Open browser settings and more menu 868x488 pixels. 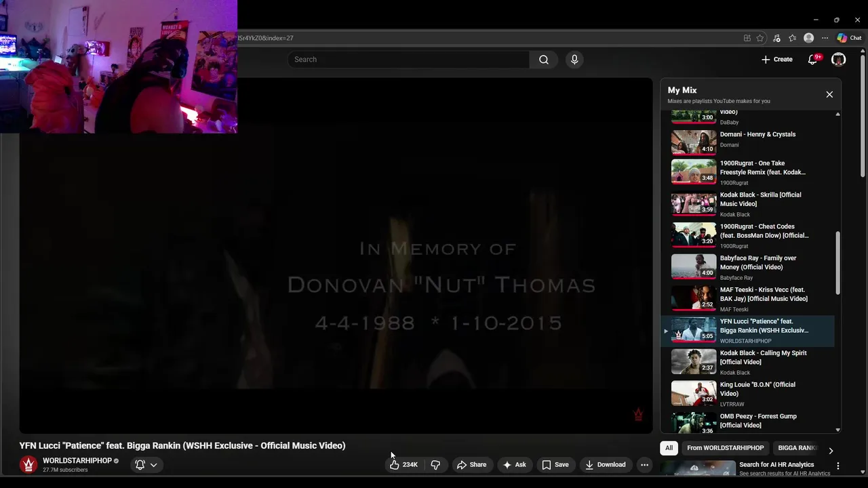click(825, 38)
